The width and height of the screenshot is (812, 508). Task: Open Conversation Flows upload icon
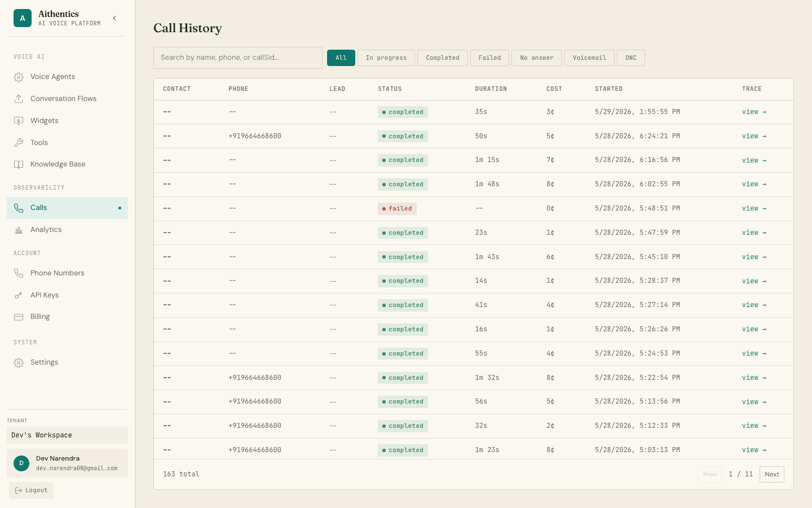tap(19, 99)
